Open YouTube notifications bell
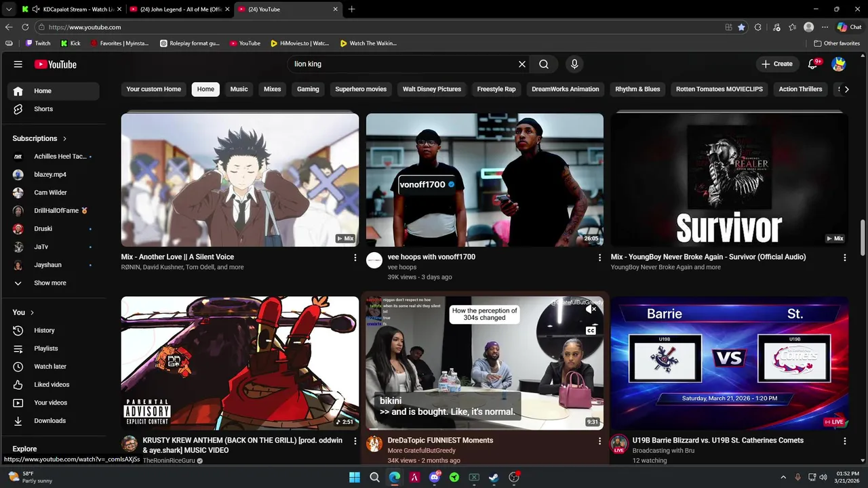The image size is (868, 488). pyautogui.click(x=813, y=64)
